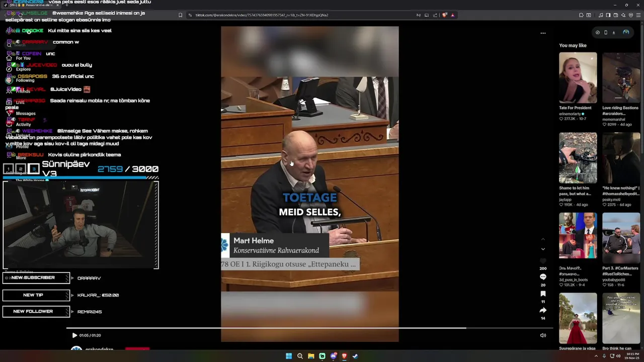Open the Shame to let him pass video
644x362 pixels.
[578, 158]
